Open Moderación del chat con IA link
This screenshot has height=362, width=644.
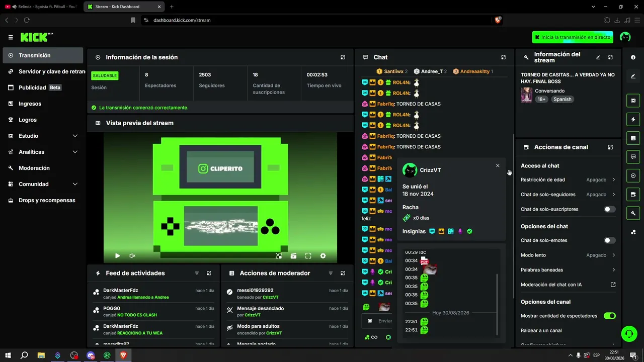[568, 285]
